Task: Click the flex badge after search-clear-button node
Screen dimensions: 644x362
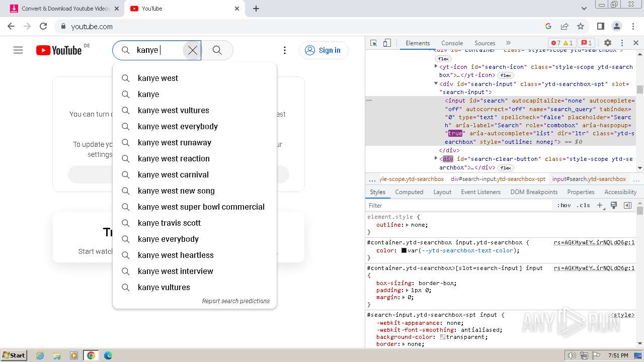Action: [x=506, y=168]
